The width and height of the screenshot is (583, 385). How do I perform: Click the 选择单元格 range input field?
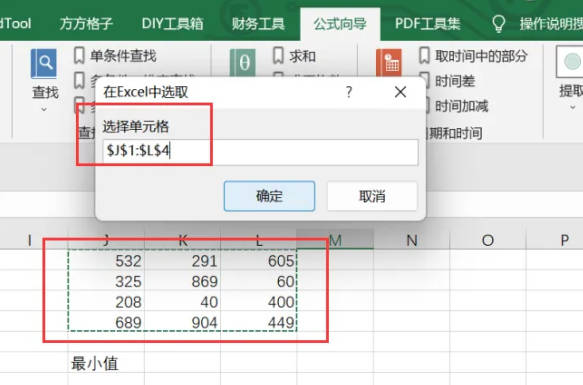point(261,152)
